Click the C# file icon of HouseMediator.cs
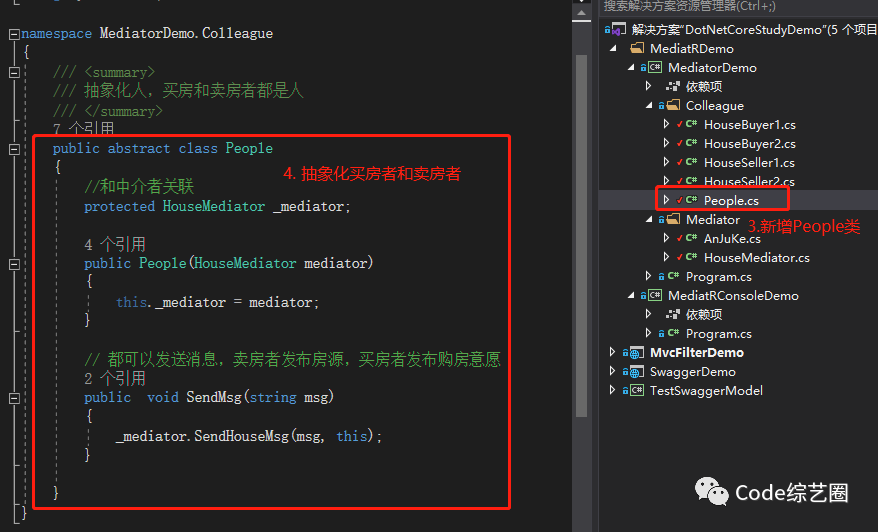878x532 pixels. (691, 257)
